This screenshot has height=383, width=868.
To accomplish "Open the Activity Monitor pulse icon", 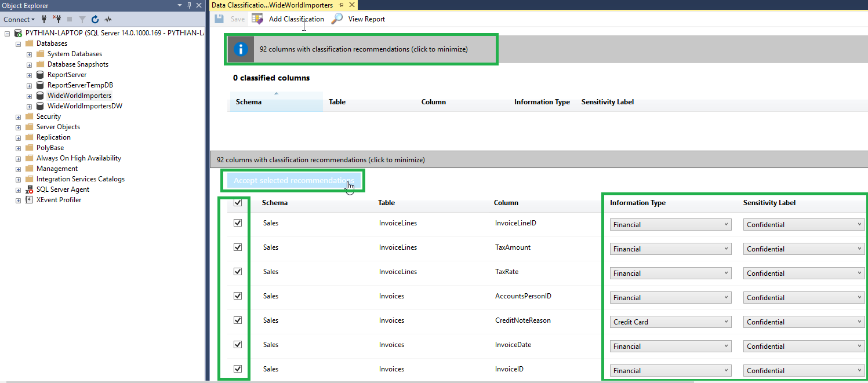I will 108,19.
